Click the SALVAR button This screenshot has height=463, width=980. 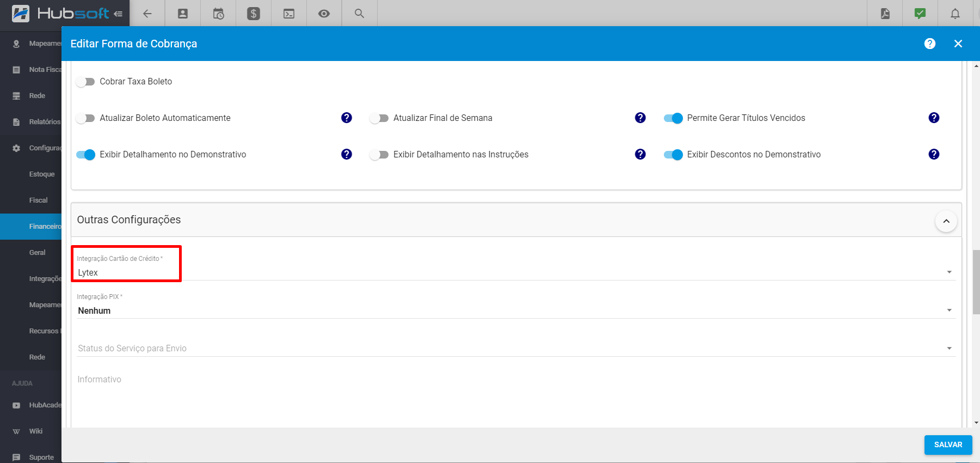(x=948, y=444)
